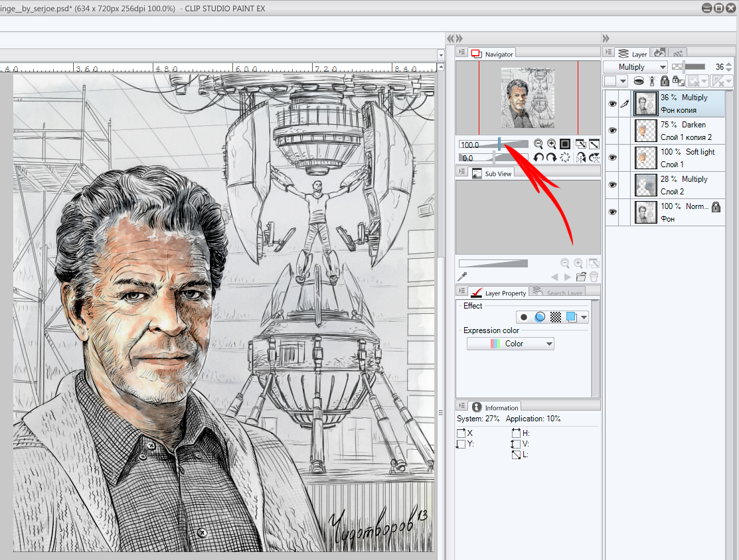739x560 pixels.
Task: Click Sub View fit-to-view icon
Action: 594,263
